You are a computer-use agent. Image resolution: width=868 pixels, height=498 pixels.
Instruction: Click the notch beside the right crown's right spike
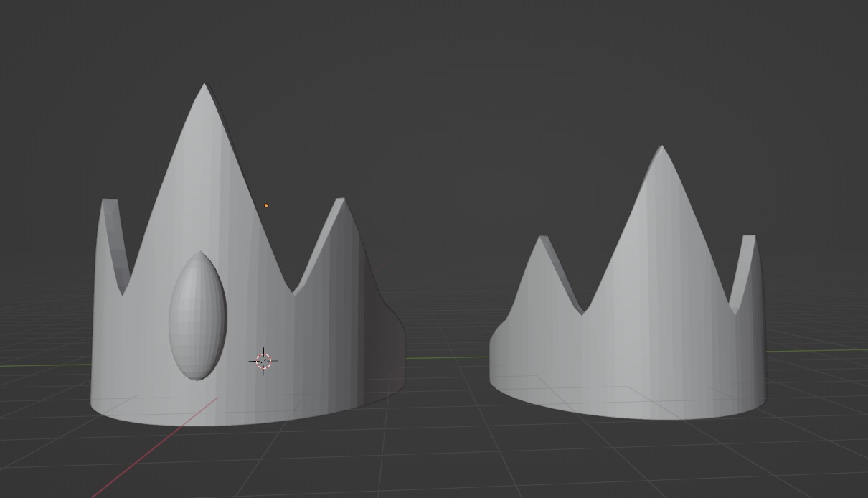pos(735,311)
